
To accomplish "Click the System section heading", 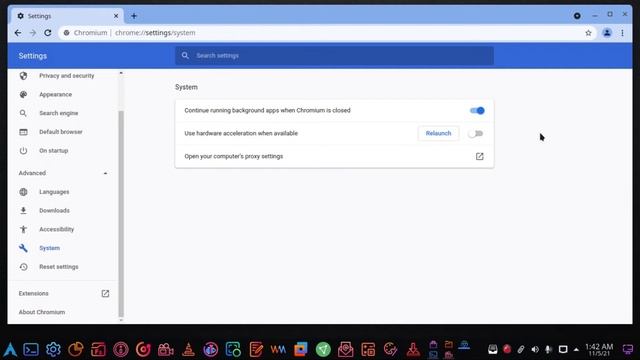I will coord(186,87).
